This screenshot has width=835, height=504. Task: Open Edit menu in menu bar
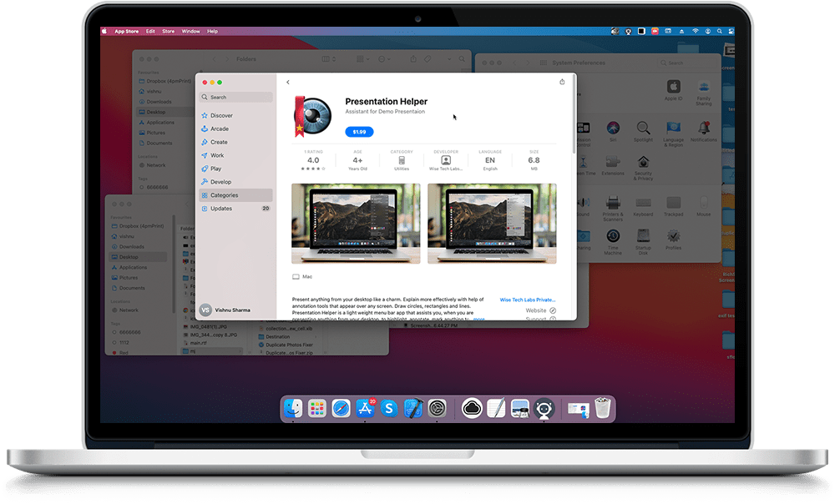pos(150,32)
